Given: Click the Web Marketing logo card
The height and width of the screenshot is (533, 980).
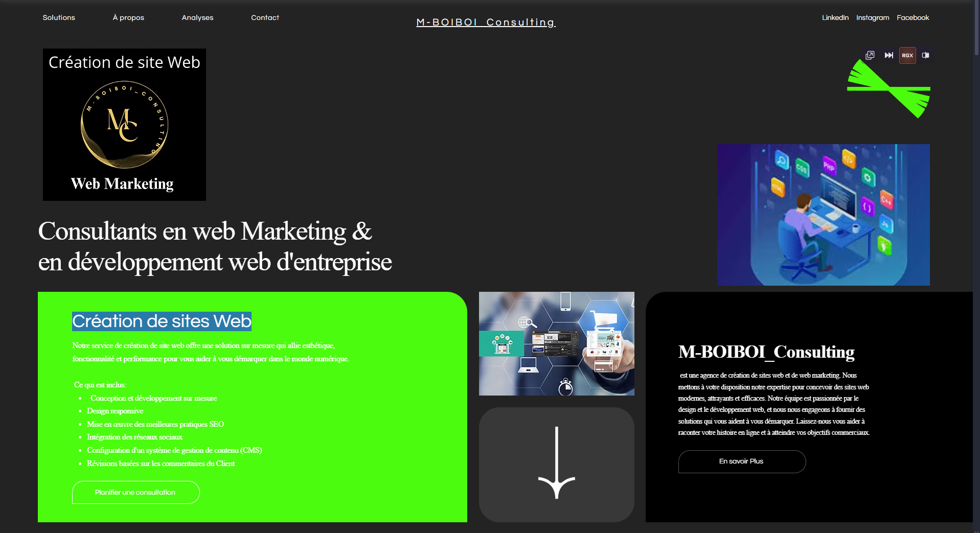Looking at the screenshot, I should (x=124, y=124).
